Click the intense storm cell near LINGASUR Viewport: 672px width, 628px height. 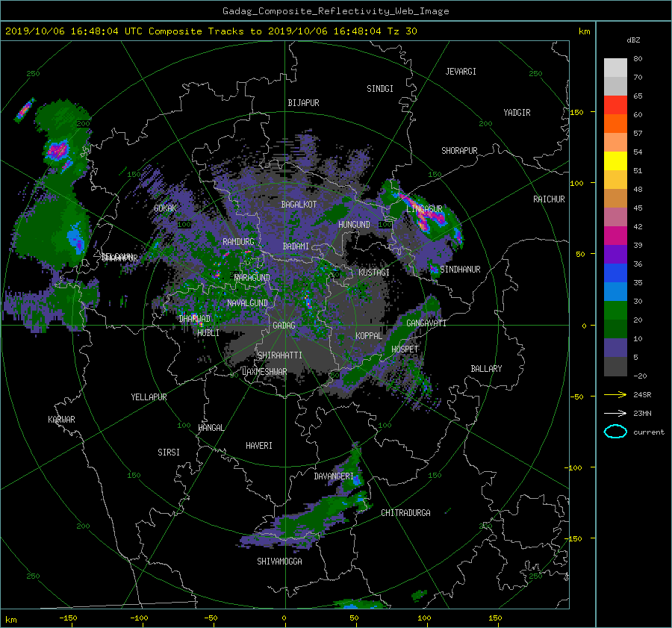[424, 214]
